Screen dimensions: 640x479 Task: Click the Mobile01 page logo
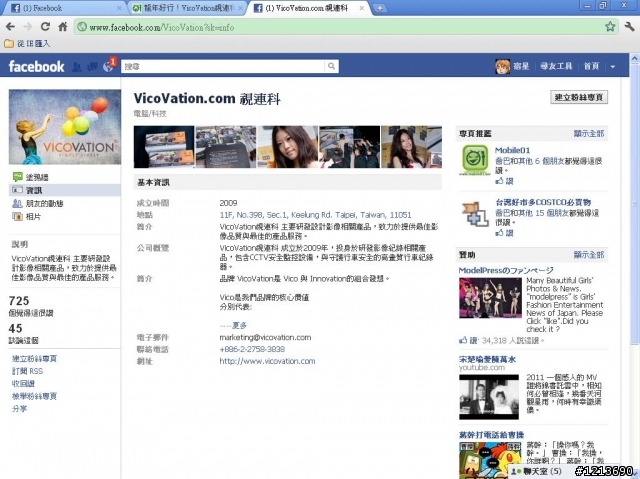(x=475, y=161)
